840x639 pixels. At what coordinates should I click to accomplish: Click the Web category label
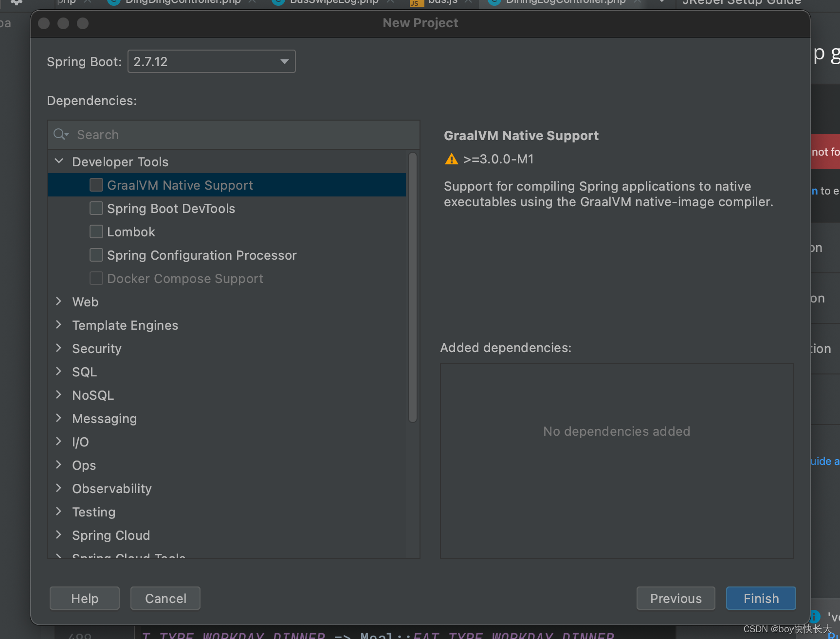pos(86,302)
